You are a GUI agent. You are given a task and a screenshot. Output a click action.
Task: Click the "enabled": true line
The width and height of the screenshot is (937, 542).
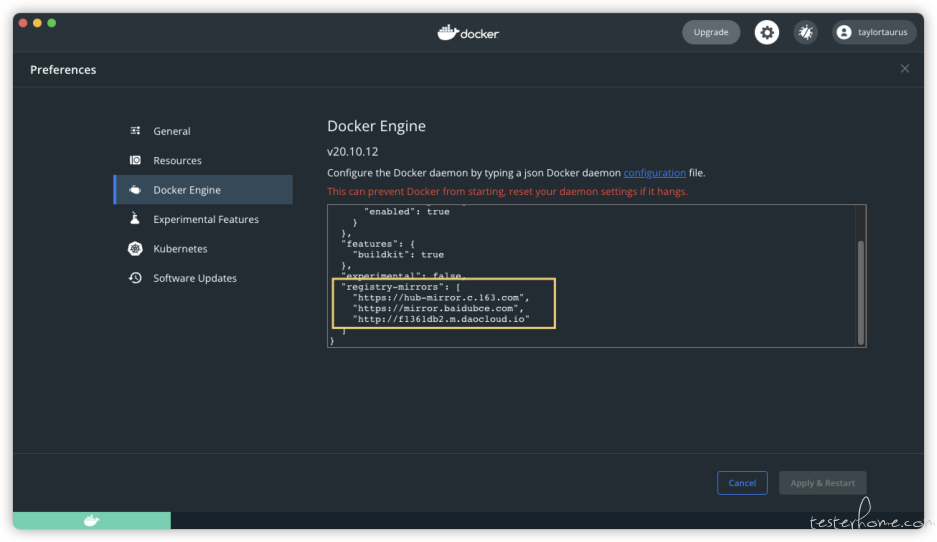(406, 212)
